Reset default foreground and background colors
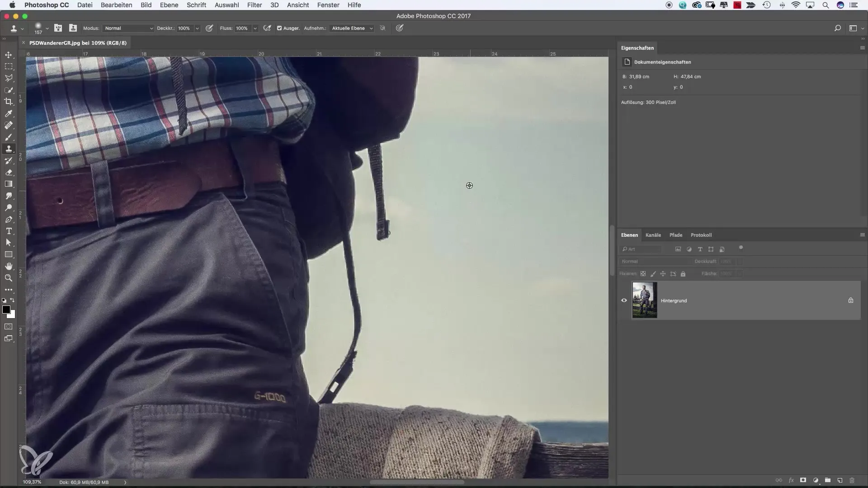This screenshot has height=488, width=868. click(4, 300)
